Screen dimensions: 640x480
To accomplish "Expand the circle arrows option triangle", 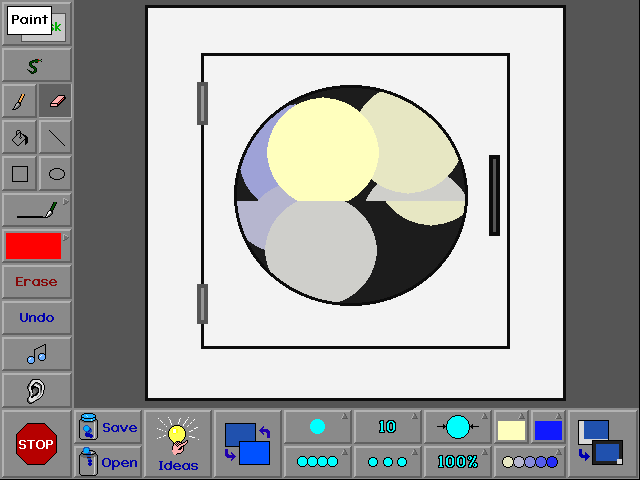I will (x=485, y=416).
